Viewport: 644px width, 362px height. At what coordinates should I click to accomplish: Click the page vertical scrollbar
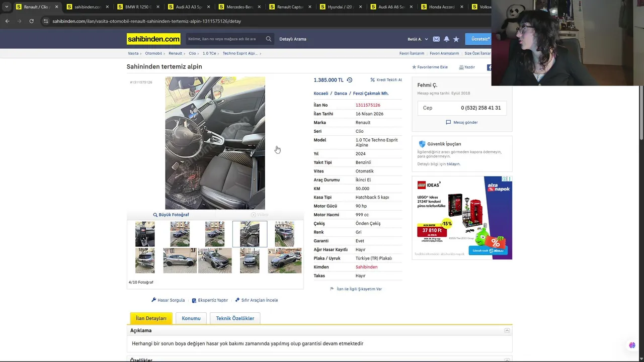[x=641, y=113]
